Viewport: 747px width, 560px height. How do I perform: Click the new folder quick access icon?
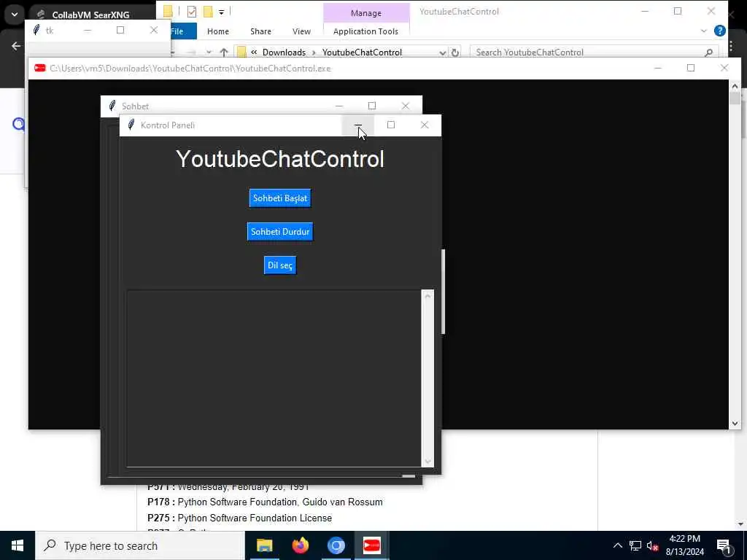[x=208, y=12]
